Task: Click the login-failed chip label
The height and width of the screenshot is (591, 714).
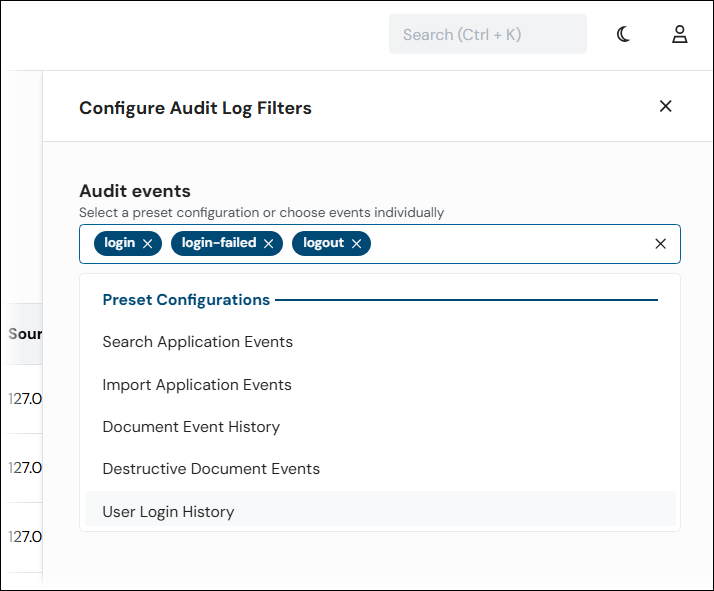Action: click(x=219, y=243)
